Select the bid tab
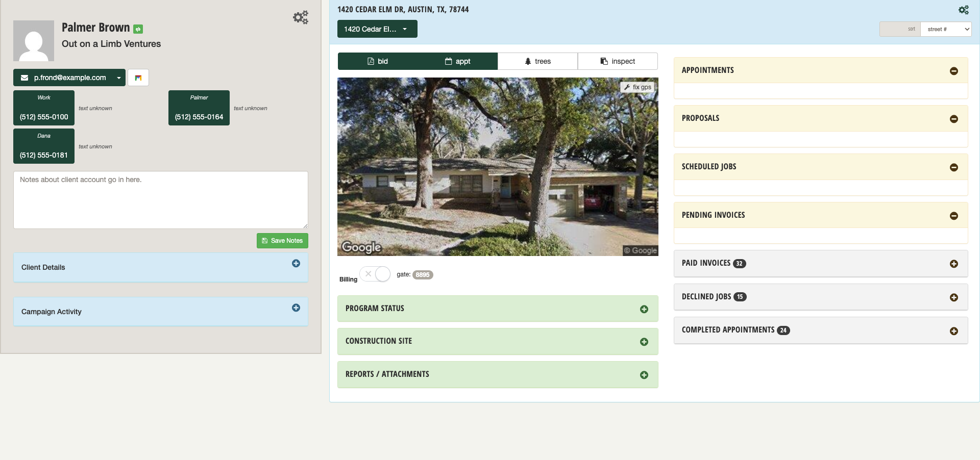 coord(378,61)
